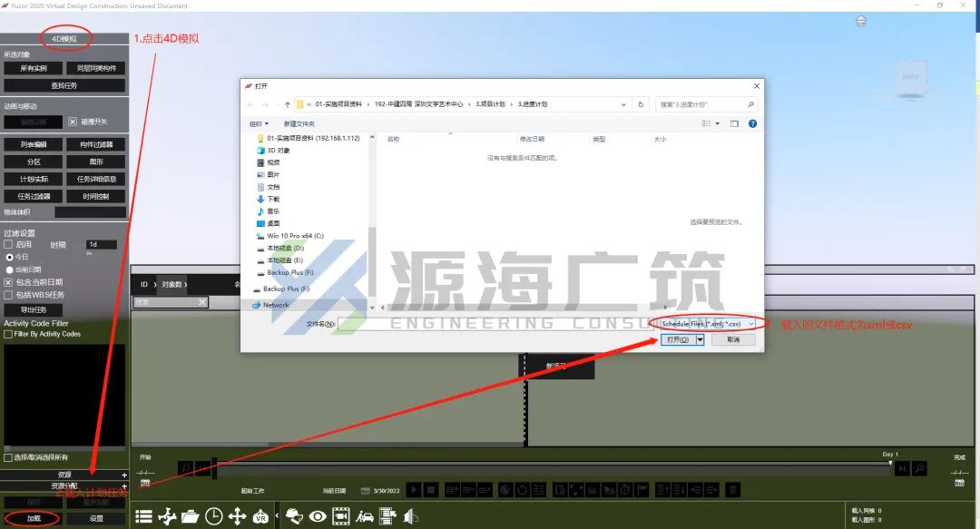Click the hard-hat worker icon
Image resolution: width=980 pixels, height=529 pixels.
(294, 516)
